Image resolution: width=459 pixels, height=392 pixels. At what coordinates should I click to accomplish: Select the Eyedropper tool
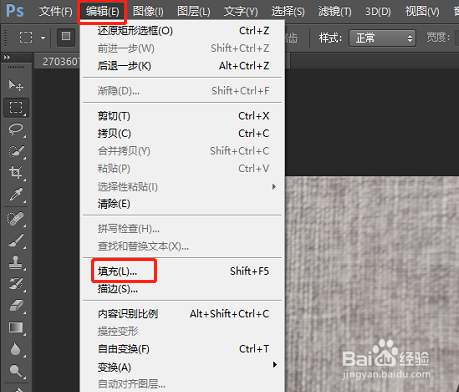pyautogui.click(x=16, y=195)
